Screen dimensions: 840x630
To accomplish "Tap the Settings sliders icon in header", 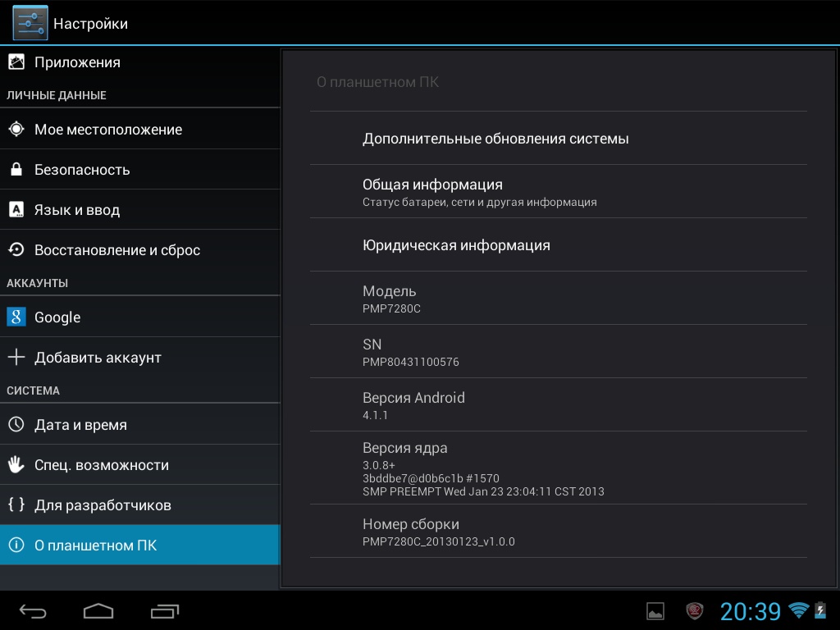I will click(30, 23).
